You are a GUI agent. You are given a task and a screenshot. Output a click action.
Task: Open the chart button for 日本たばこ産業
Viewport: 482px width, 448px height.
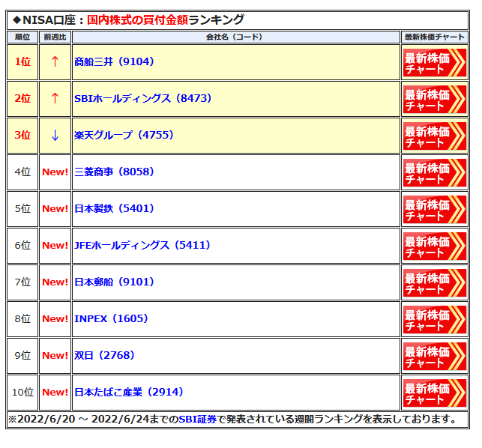click(x=434, y=393)
